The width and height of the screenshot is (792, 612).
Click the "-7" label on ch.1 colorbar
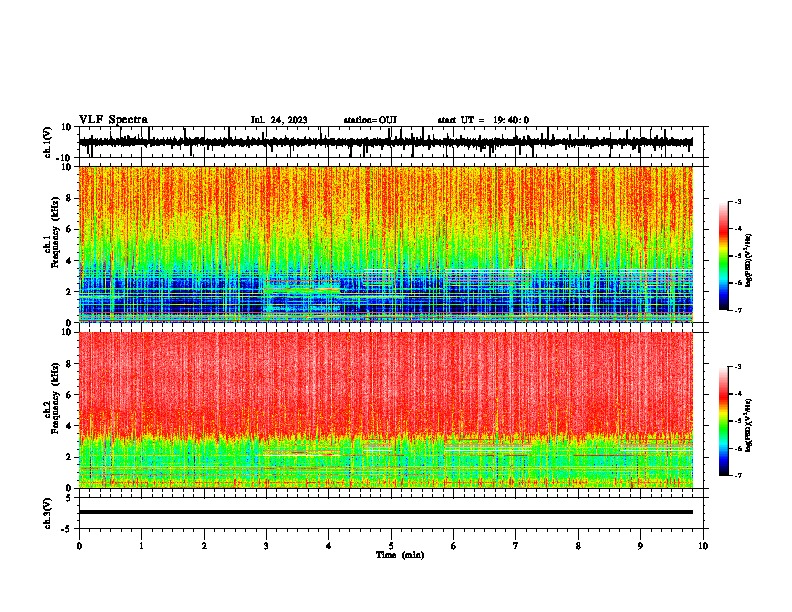737,310
